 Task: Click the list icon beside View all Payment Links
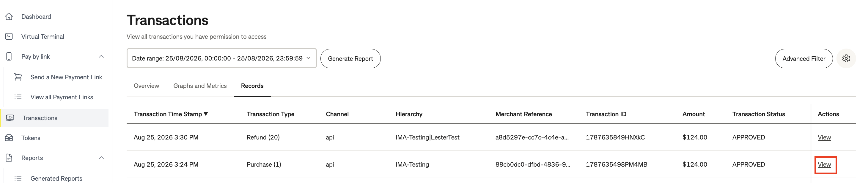pos(18,97)
